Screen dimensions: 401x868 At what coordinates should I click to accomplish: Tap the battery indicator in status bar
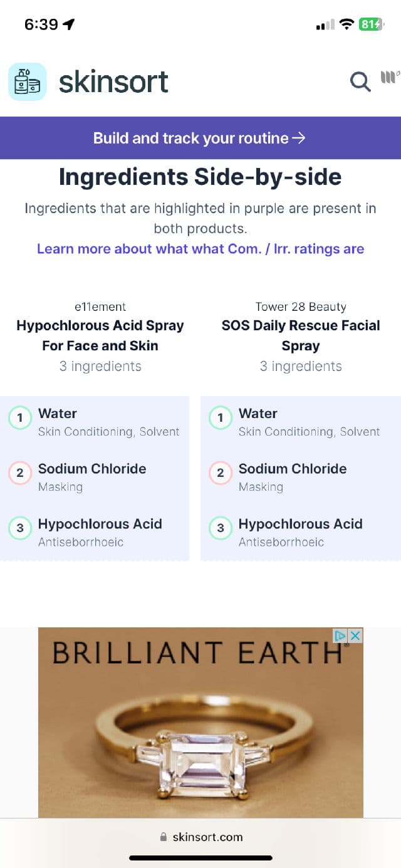pos(370,24)
